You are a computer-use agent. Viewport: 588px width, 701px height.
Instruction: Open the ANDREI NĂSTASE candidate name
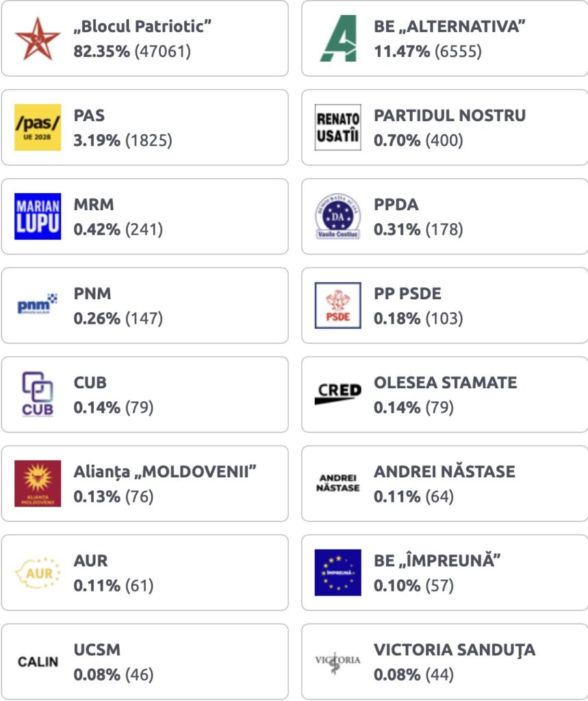click(444, 471)
